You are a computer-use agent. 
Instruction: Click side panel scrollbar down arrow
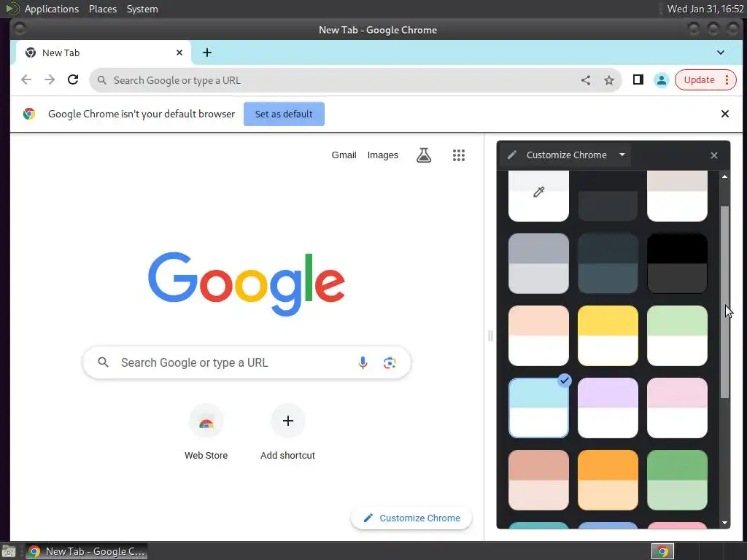(x=724, y=523)
